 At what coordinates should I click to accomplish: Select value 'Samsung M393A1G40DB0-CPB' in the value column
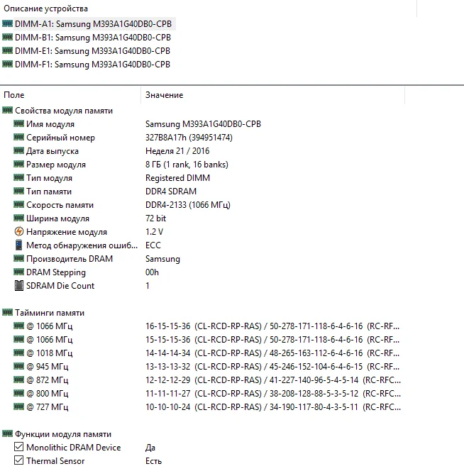203,124
